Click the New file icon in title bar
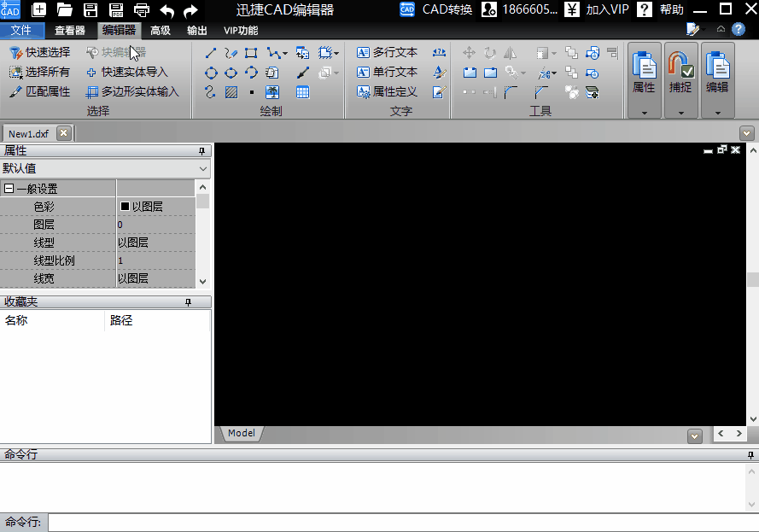Screen dimensions: 759x532 [x=39, y=9]
